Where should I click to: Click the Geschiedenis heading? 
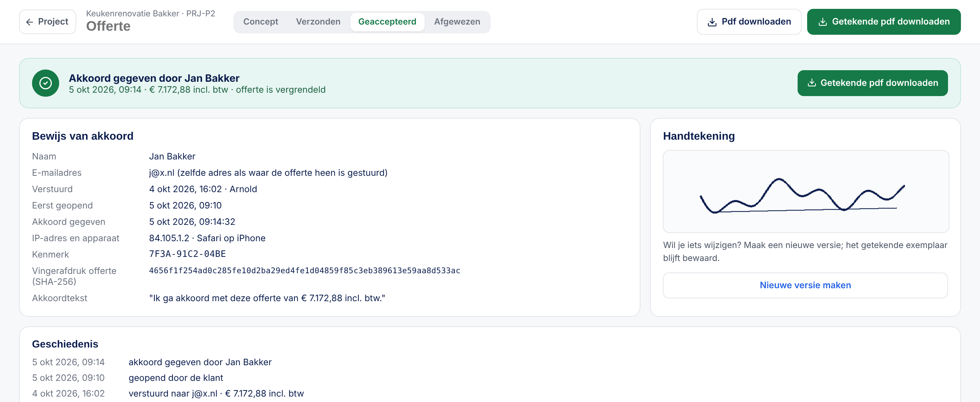point(65,344)
